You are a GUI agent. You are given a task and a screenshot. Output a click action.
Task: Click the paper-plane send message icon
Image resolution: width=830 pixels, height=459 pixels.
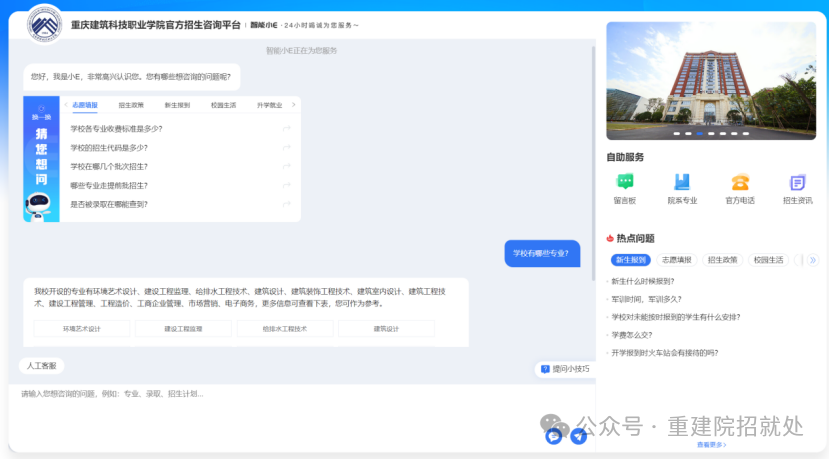pos(578,436)
